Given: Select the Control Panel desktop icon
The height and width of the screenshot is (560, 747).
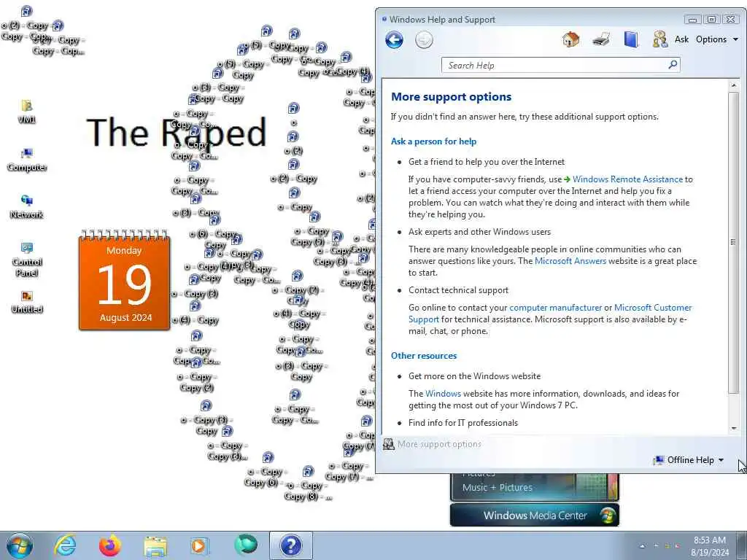Looking at the screenshot, I should [27, 260].
